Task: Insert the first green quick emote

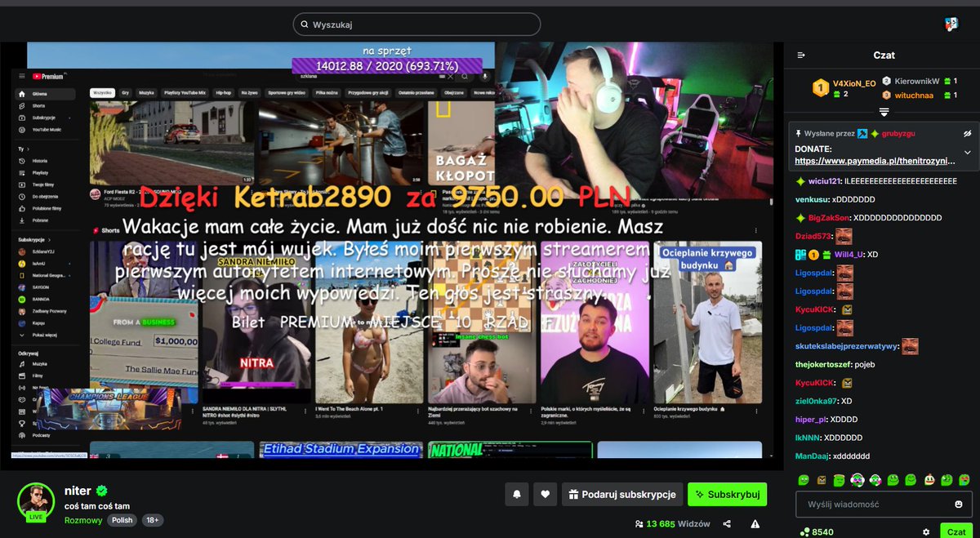Action: pyautogui.click(x=803, y=479)
